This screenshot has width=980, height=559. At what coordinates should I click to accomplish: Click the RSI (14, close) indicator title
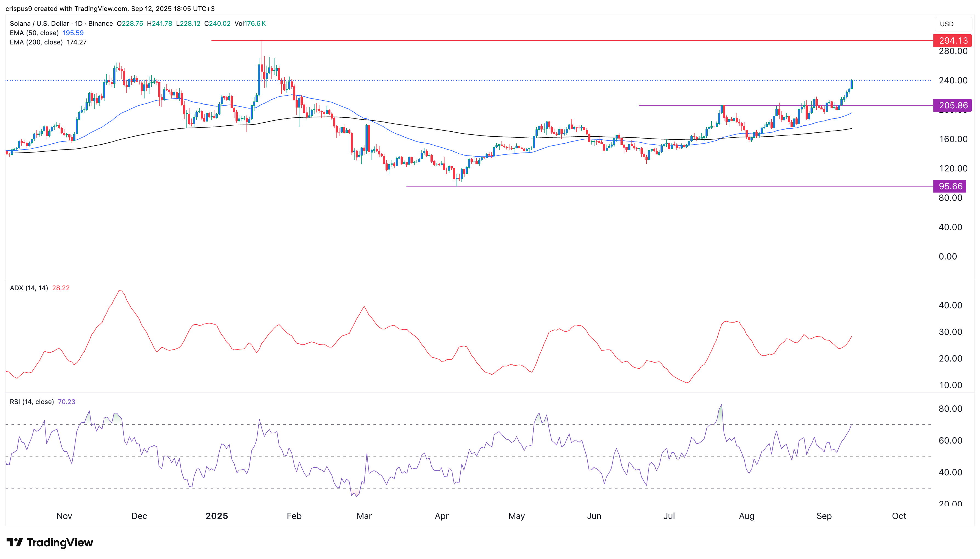coord(32,402)
